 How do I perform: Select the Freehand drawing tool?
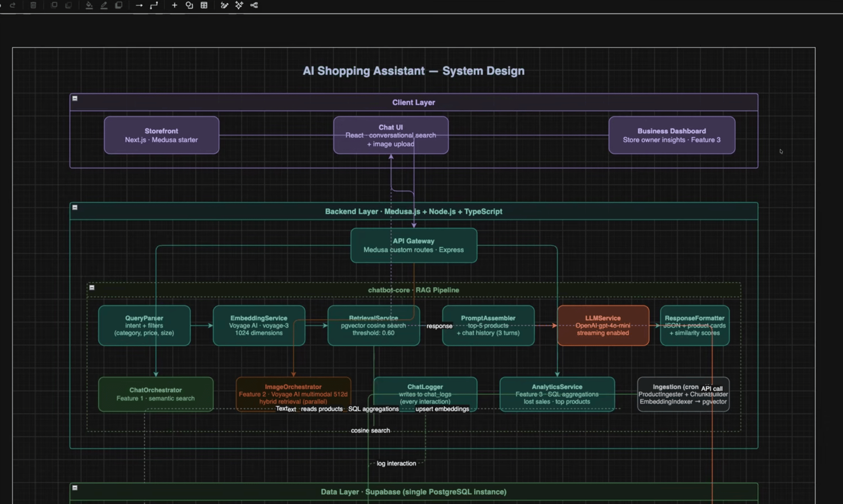[224, 5]
